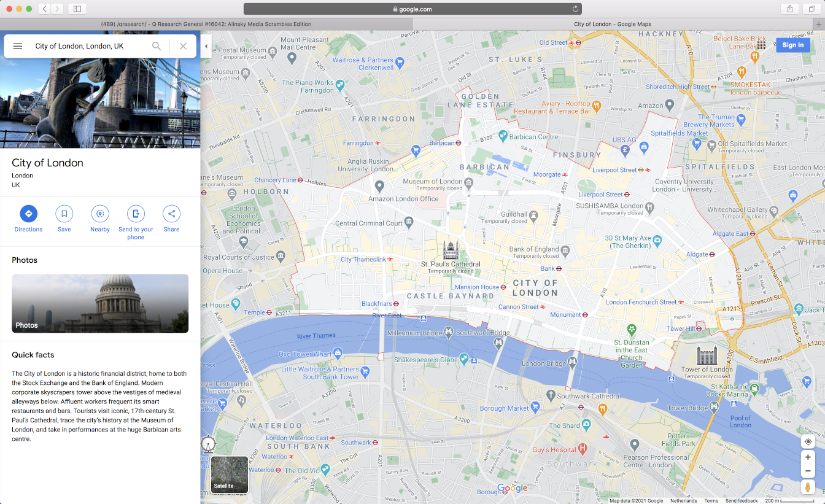Show your current location
Screen dimensions: 825x504
tap(808, 441)
